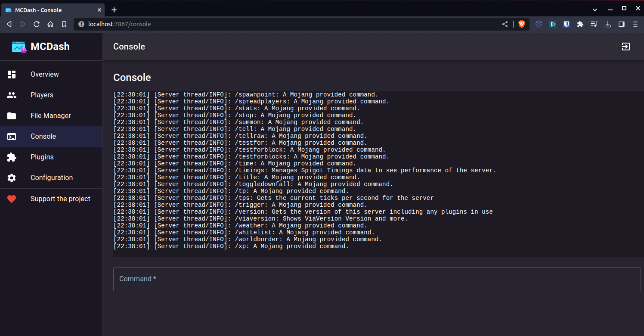The height and width of the screenshot is (336, 644).
Task: Select the Console menu item
Action: click(x=51, y=137)
